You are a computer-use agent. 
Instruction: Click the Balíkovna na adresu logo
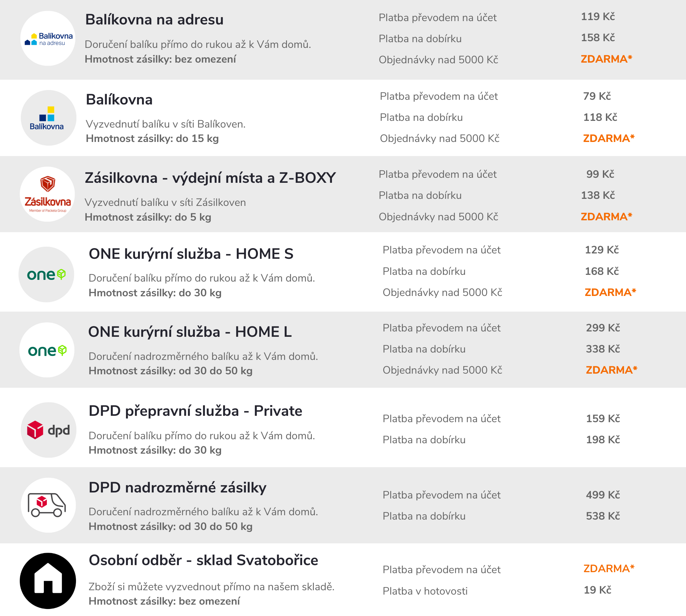(48, 38)
